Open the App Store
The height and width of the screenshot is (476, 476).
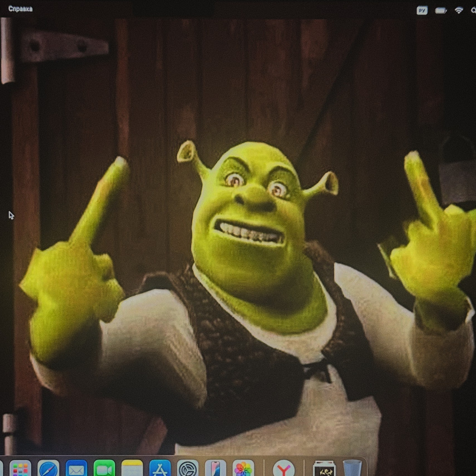(x=160, y=469)
